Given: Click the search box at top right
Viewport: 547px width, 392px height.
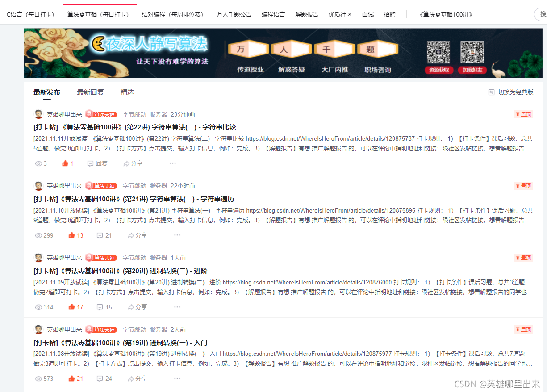Looking at the screenshot, I should [541, 14].
